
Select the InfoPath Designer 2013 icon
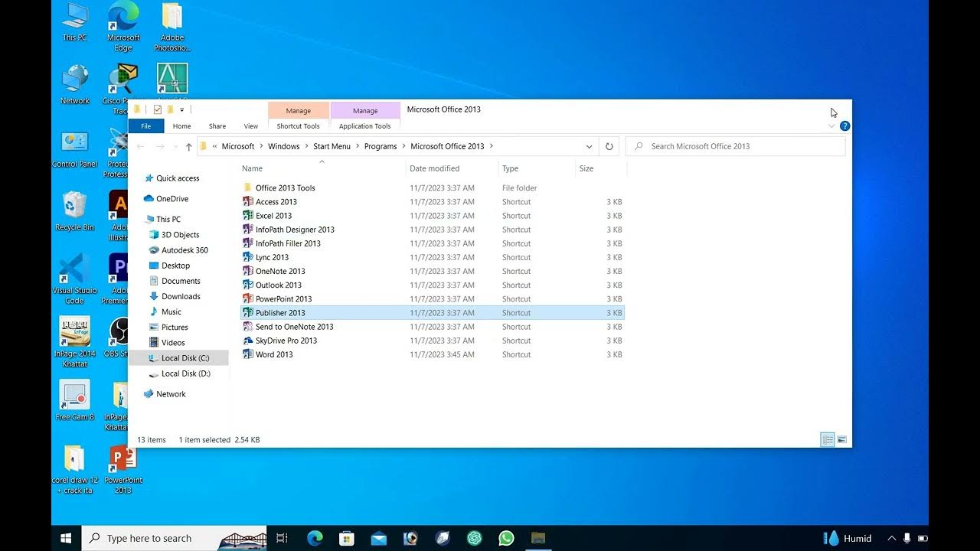247,230
